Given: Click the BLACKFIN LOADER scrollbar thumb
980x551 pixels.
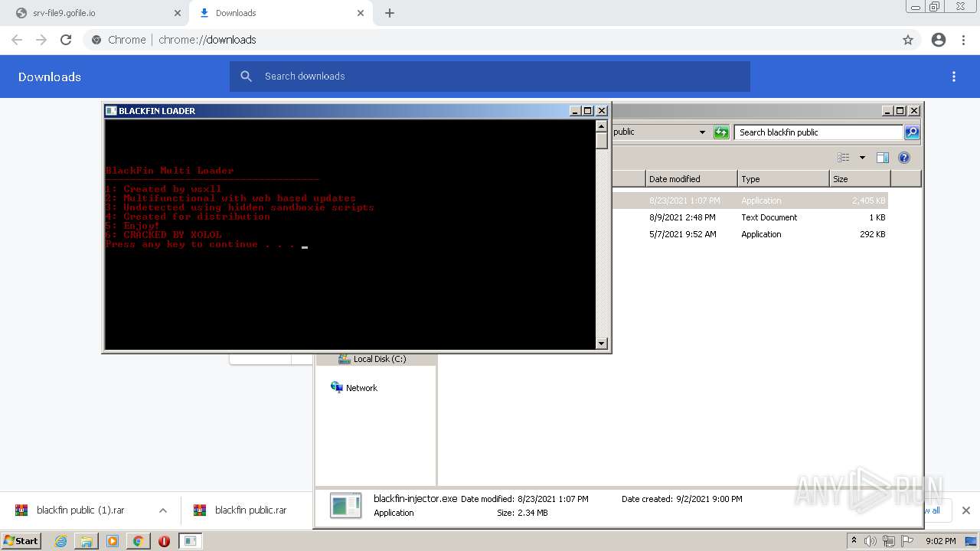Looking at the screenshot, I should [602, 141].
